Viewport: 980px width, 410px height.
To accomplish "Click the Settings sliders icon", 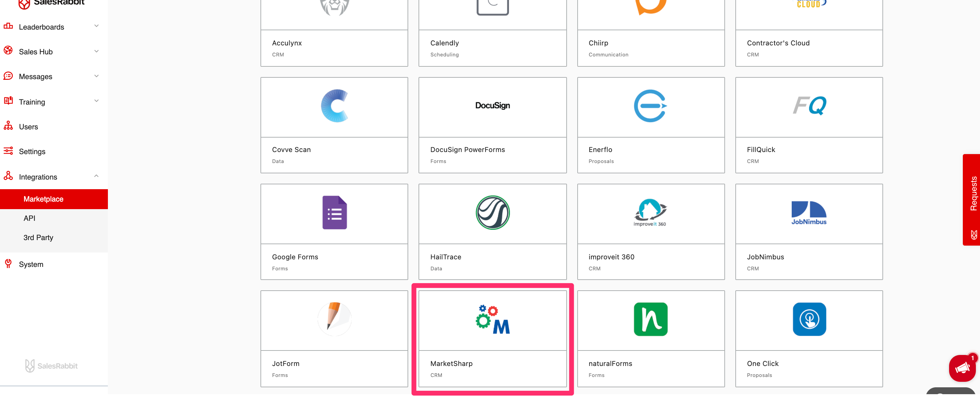I will 8,151.
